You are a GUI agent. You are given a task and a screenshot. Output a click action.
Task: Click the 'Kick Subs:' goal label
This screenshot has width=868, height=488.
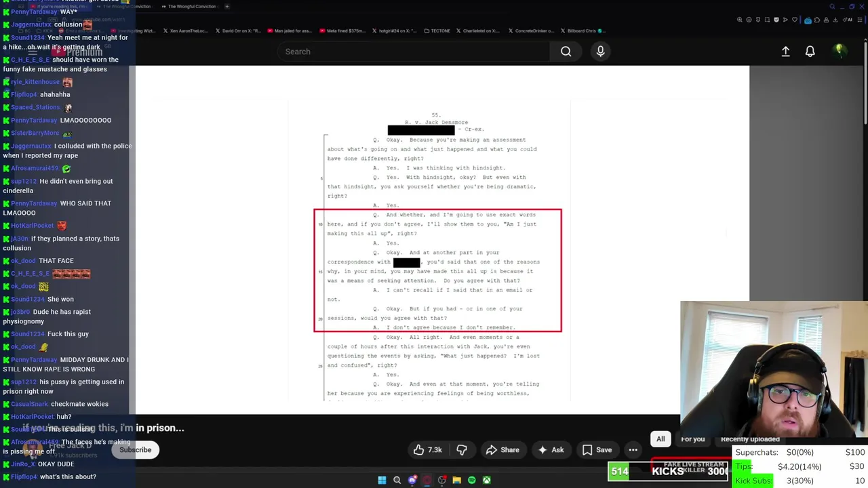753,481
